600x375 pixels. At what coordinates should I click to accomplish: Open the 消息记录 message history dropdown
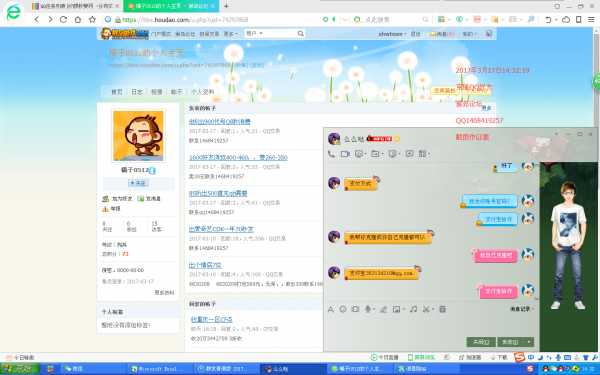[522, 309]
